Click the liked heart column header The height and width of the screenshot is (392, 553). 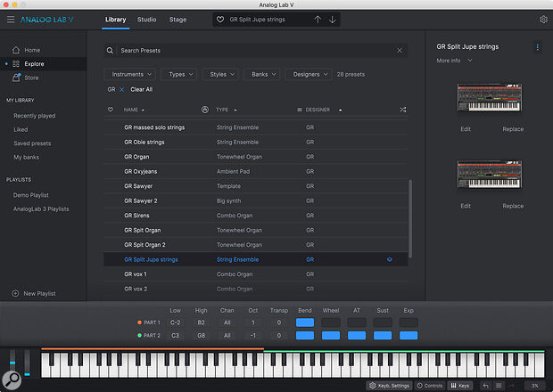111,110
